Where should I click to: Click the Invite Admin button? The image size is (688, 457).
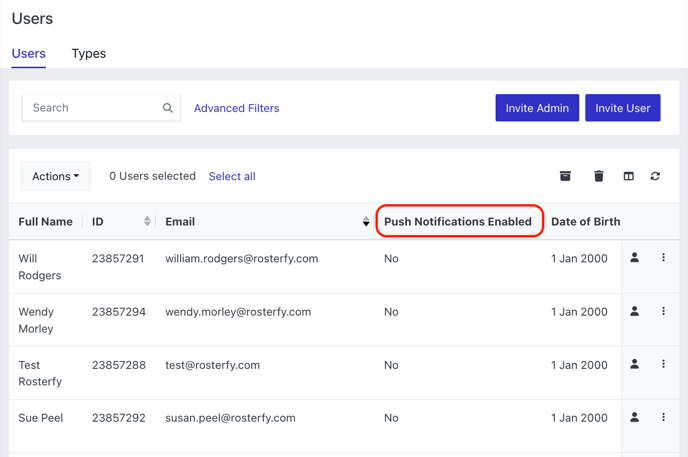537,108
